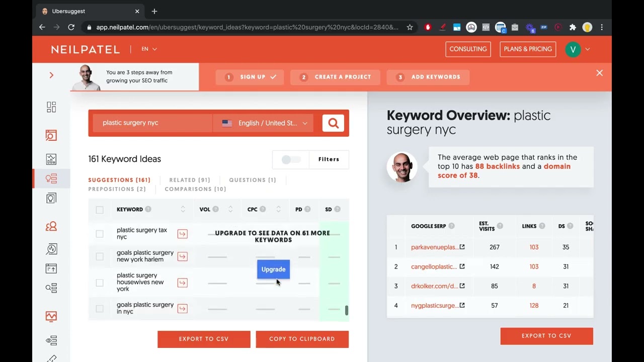This screenshot has width=644, height=362.
Task: Open the keyword ideas sidebar icon
Action: coord(51,178)
